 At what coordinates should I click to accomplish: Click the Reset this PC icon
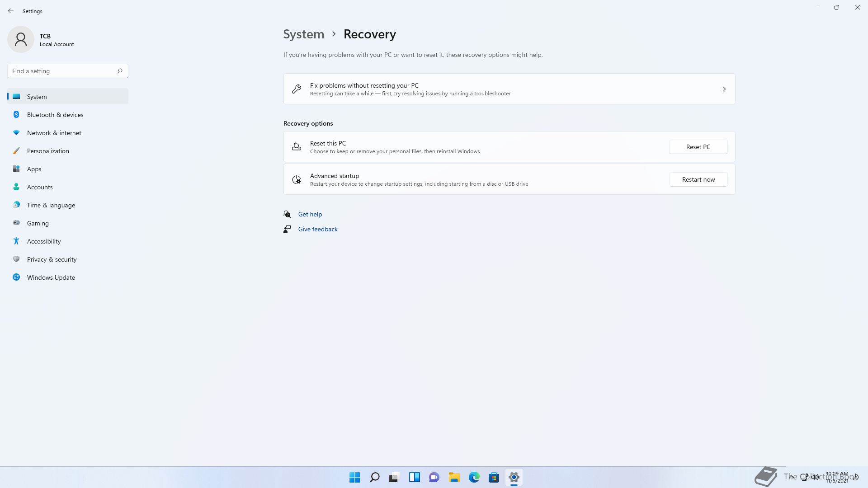click(297, 147)
